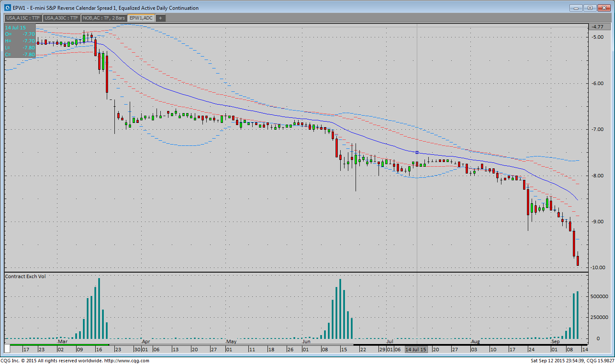This screenshot has height=364, width=615.
Task: Minimize the EPW1 chart window
Action: (x=576, y=8)
